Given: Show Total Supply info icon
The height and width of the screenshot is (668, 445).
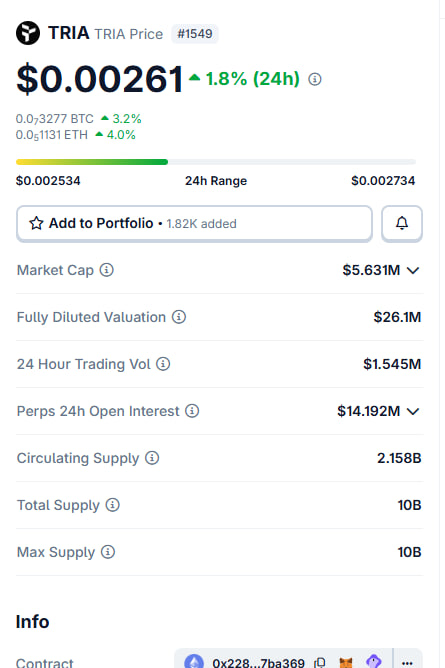Looking at the screenshot, I should [112, 505].
